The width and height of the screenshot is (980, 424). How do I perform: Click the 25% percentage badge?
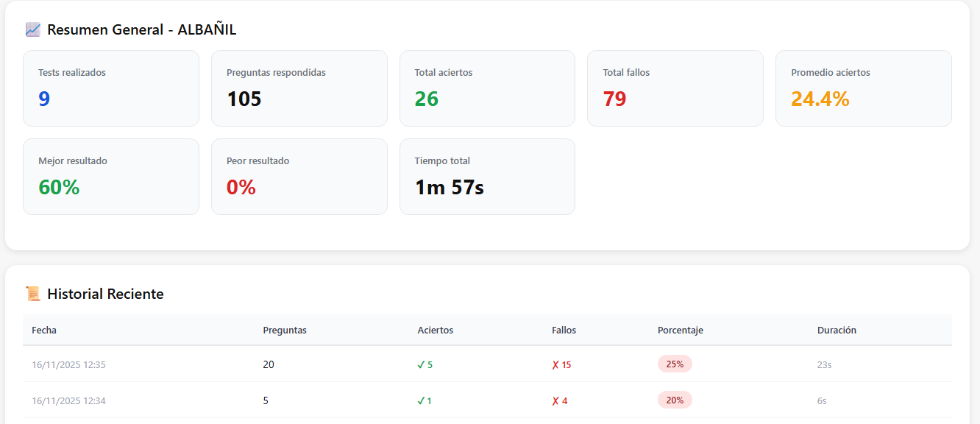(x=675, y=364)
